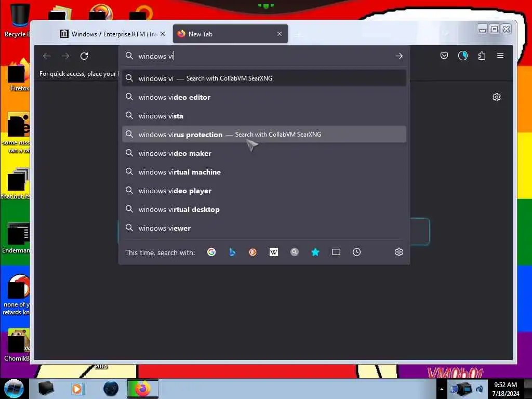Image resolution: width=532 pixels, height=399 pixels.
Task: Open the media player taskbar icon
Action: (77, 389)
